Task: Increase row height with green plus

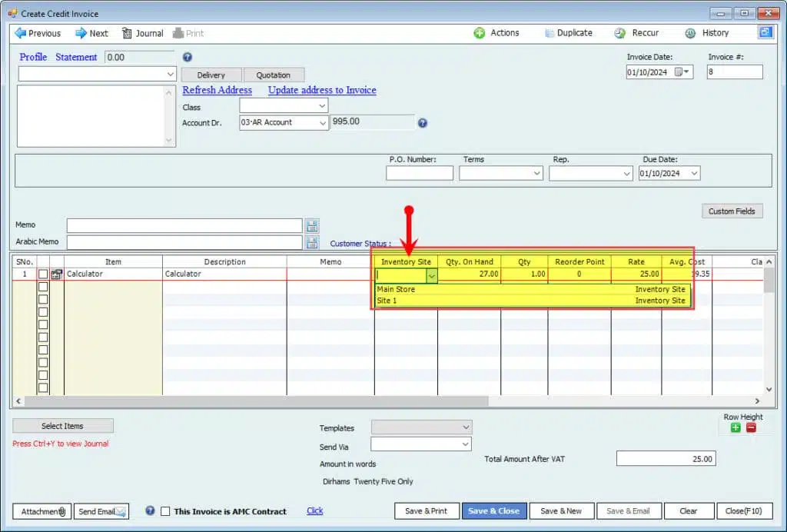Action: click(x=736, y=428)
